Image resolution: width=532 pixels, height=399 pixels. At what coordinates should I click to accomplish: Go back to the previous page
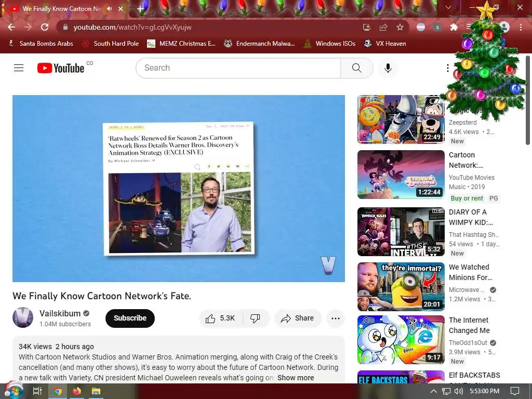[x=11, y=27]
